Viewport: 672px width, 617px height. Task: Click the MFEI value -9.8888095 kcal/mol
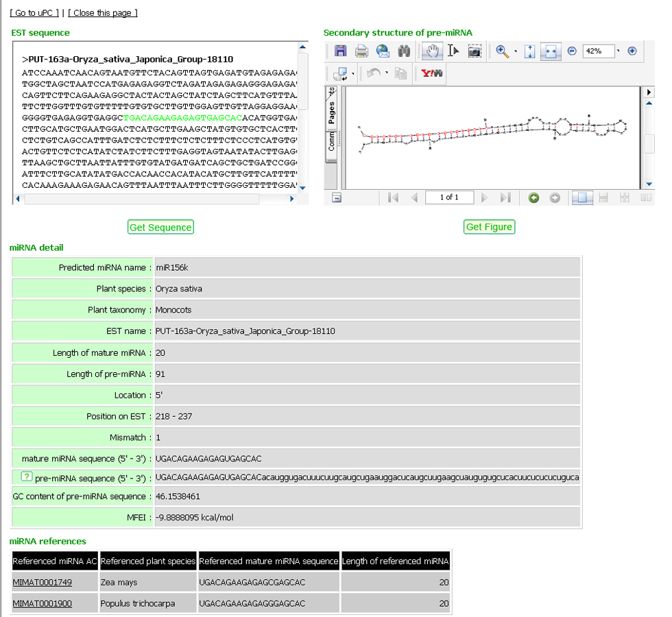tap(194, 518)
